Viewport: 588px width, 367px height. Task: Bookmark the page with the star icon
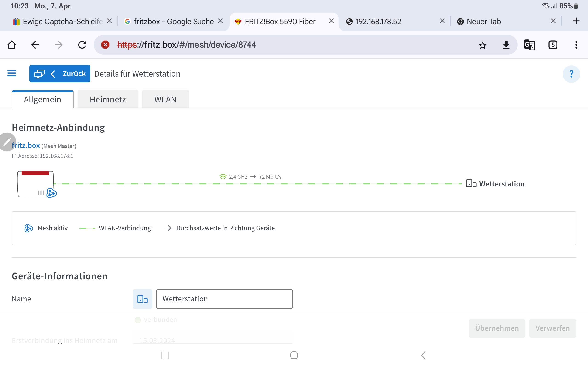[482, 45]
